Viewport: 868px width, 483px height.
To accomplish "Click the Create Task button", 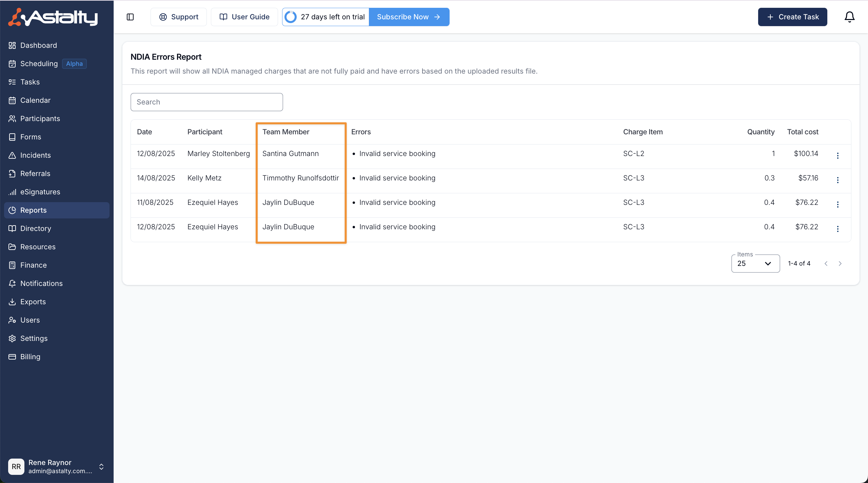I will pyautogui.click(x=792, y=17).
